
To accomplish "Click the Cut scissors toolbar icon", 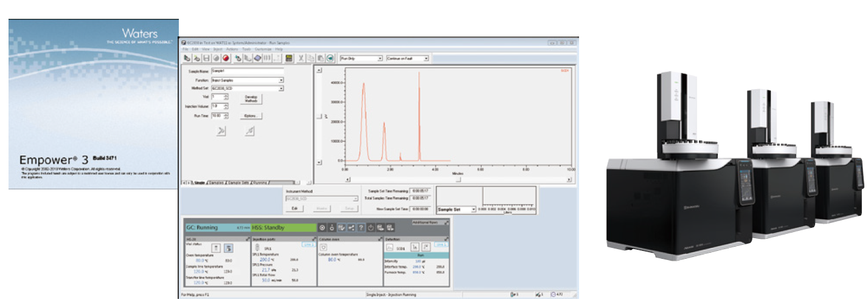I will [x=300, y=58].
